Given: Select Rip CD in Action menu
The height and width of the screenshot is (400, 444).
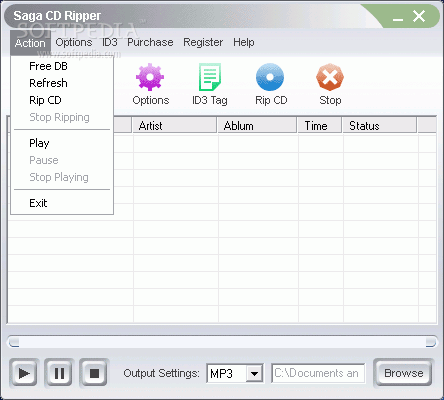Looking at the screenshot, I should [62, 100].
